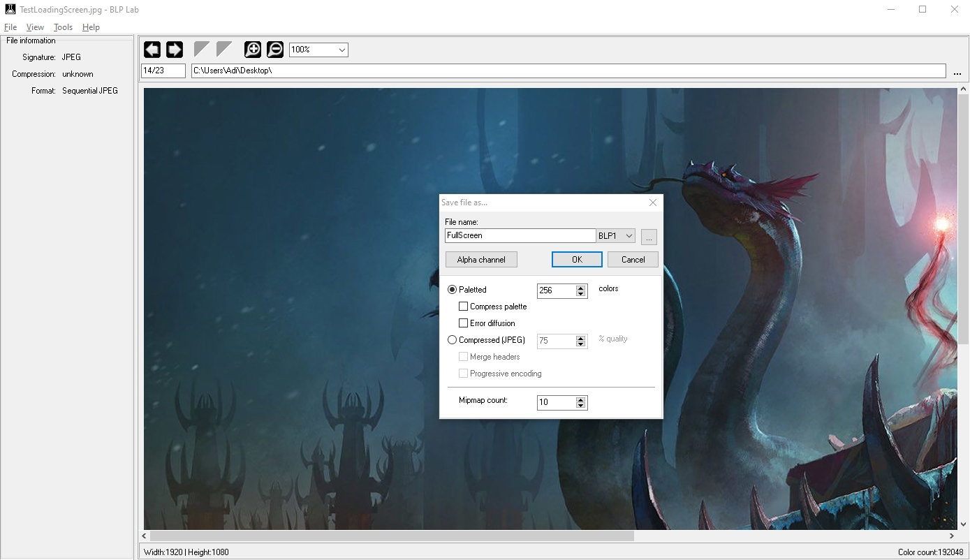Click the vertical scrollbar up arrow
Viewport: 970px width, 560px height.
tap(964, 89)
